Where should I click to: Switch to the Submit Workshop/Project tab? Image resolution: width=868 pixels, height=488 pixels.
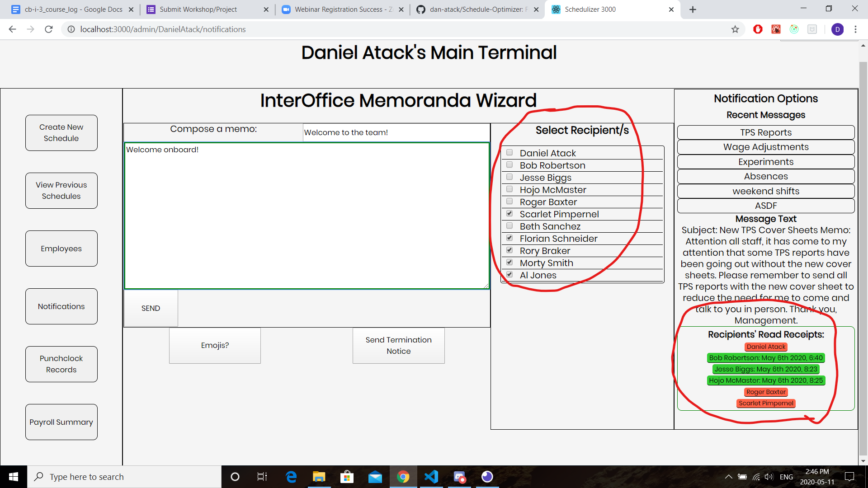198,9
